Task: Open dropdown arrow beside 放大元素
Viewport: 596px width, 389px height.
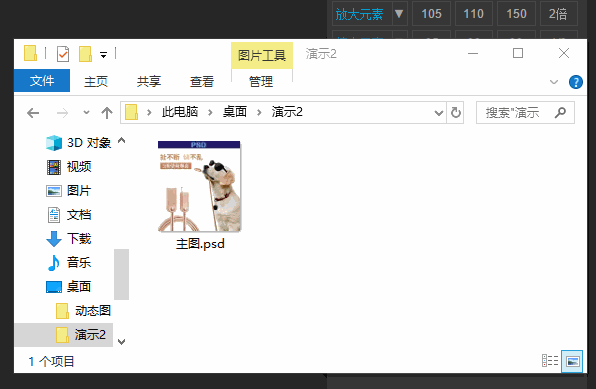Action: [399, 14]
